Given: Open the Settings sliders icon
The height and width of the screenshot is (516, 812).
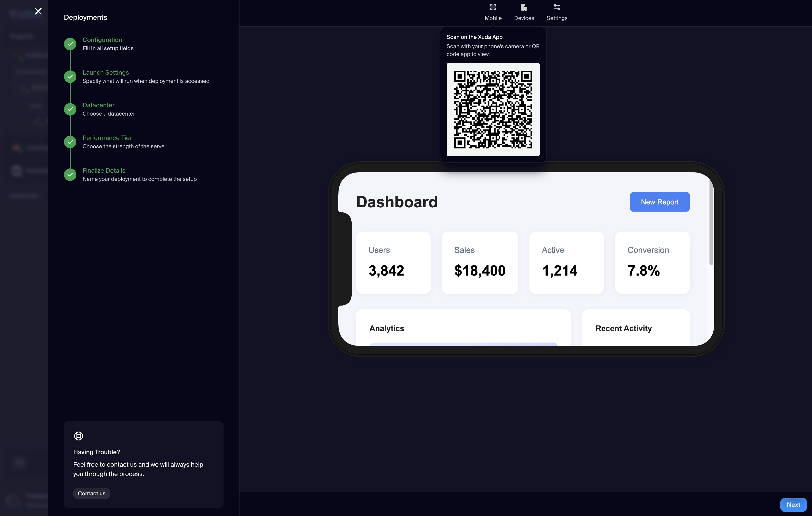Looking at the screenshot, I should [x=557, y=7].
